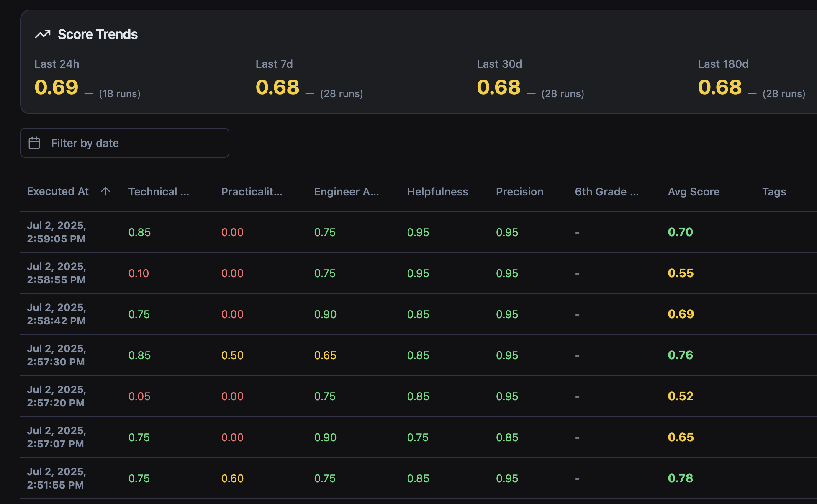Click the Score Trends chart icon
The width and height of the screenshot is (817, 504).
[43, 34]
